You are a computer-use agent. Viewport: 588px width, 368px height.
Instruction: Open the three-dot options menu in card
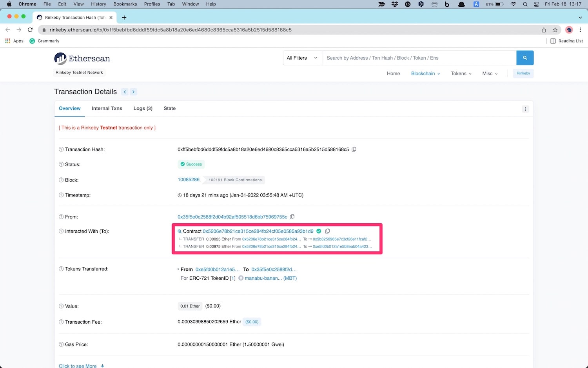(525, 109)
